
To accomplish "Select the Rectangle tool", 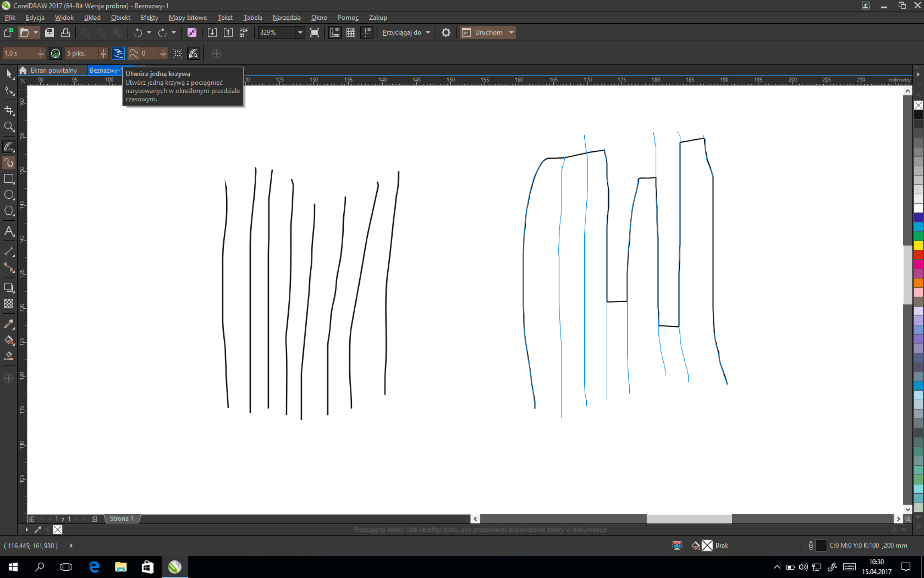I will click(x=9, y=179).
